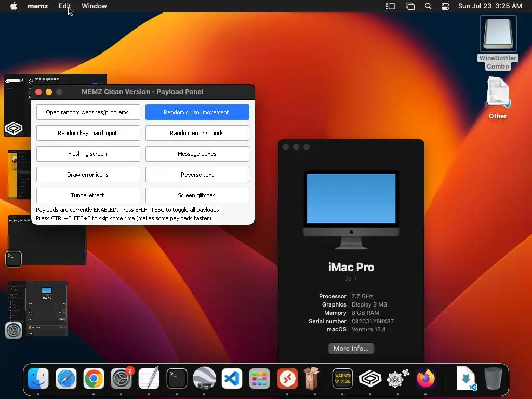532x399 pixels.
Task: Open Microsoft Remote Desktop in Dock
Action: click(287, 378)
